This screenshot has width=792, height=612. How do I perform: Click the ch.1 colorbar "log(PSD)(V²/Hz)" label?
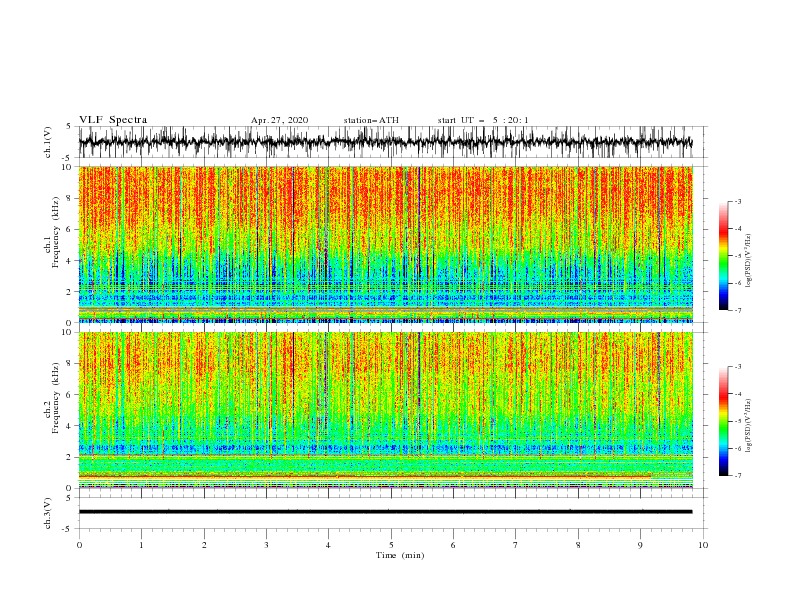point(749,261)
